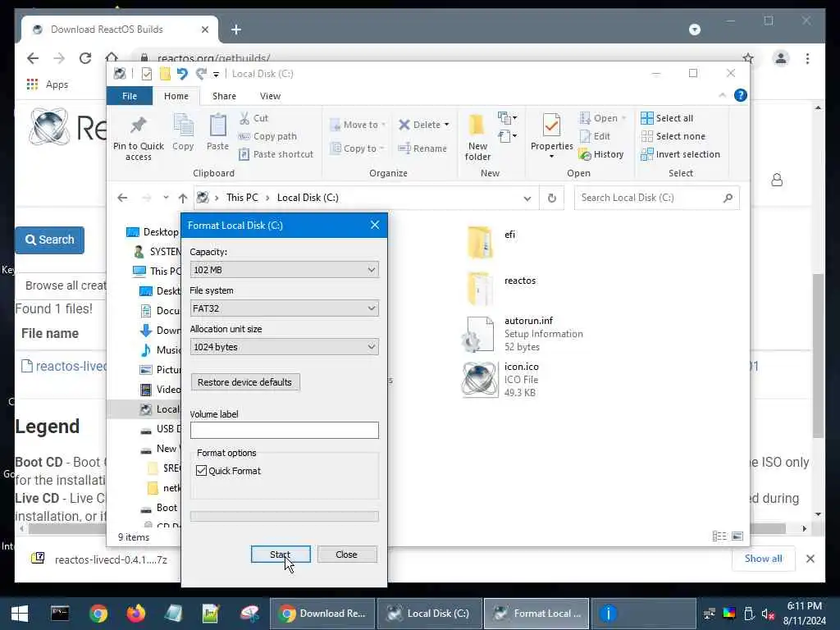Open a new Chrome tab
Image resolution: width=840 pixels, height=630 pixels.
click(235, 30)
